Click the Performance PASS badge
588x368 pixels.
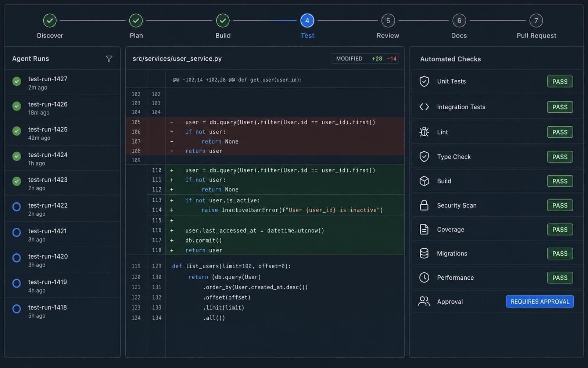point(560,278)
